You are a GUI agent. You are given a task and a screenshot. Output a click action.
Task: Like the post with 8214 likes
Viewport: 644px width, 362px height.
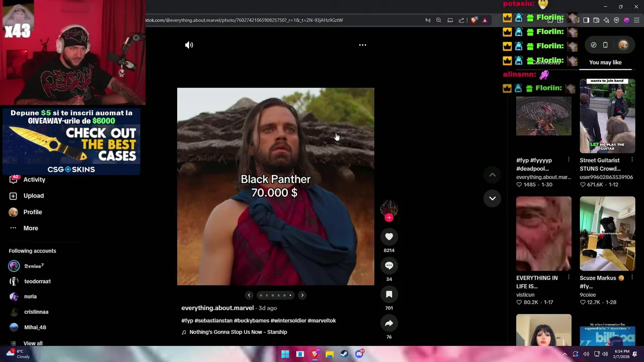[389, 237]
